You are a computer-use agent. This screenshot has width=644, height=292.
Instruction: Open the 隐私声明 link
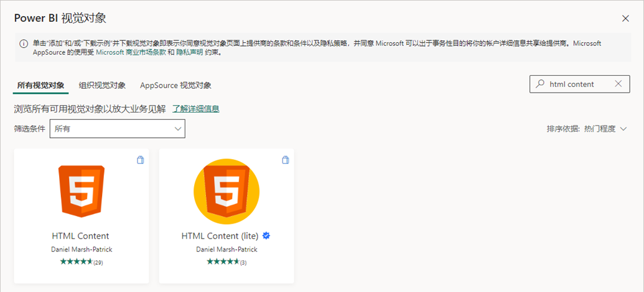click(190, 52)
